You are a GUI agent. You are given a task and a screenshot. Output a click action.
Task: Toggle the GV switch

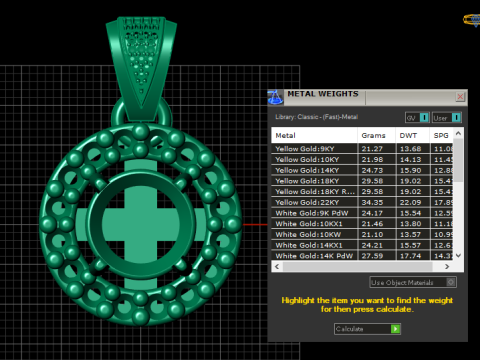[417, 118]
